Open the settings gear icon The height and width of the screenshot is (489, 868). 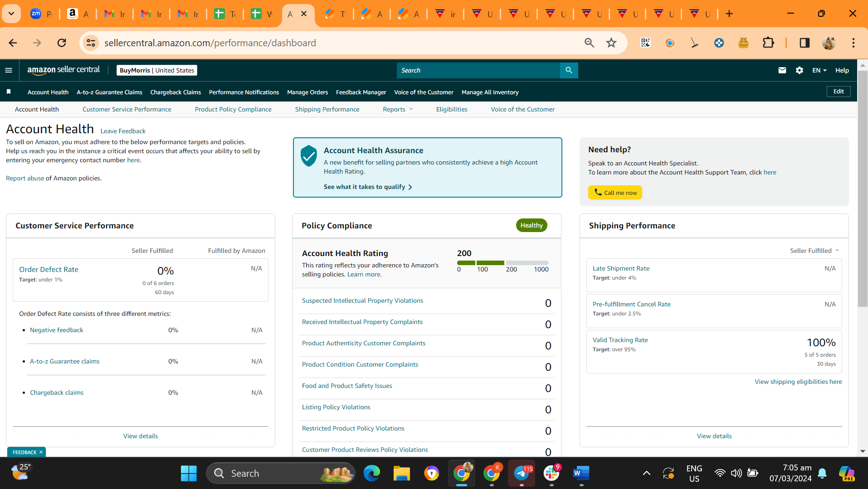click(800, 70)
